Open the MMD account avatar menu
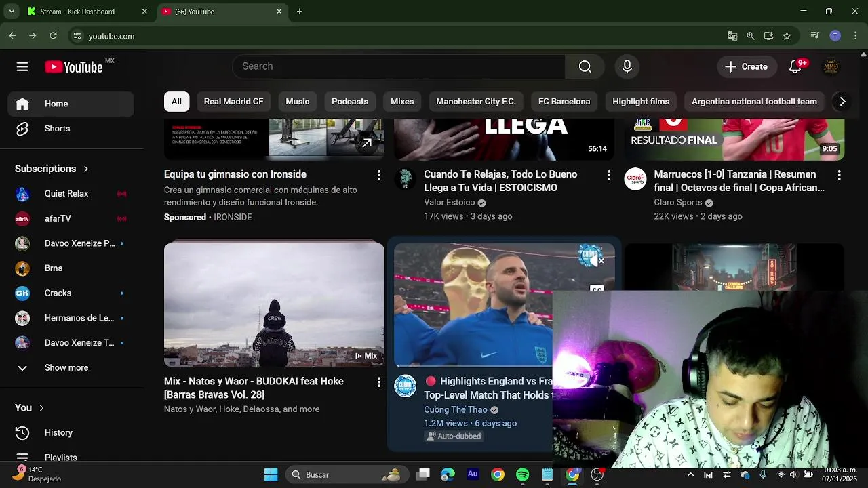The width and height of the screenshot is (868, 488). click(831, 66)
